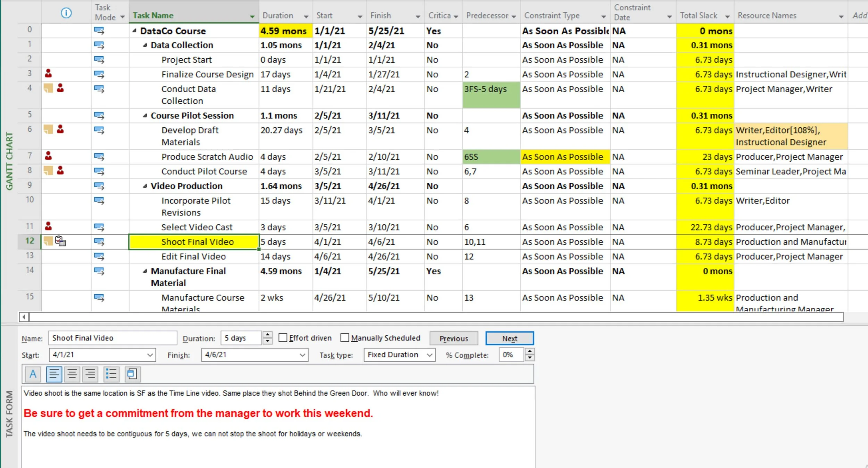
Task: Collapse the Data Collection summary task
Action: [145, 45]
